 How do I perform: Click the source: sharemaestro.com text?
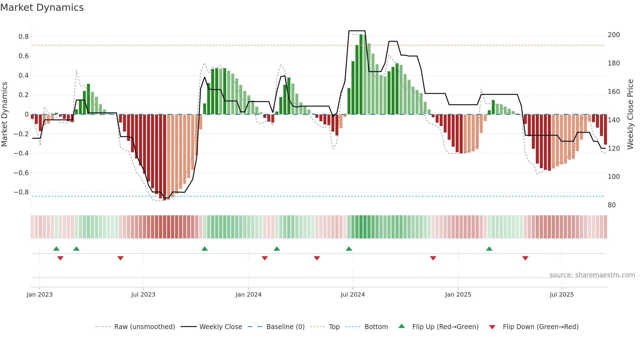[x=592, y=275]
